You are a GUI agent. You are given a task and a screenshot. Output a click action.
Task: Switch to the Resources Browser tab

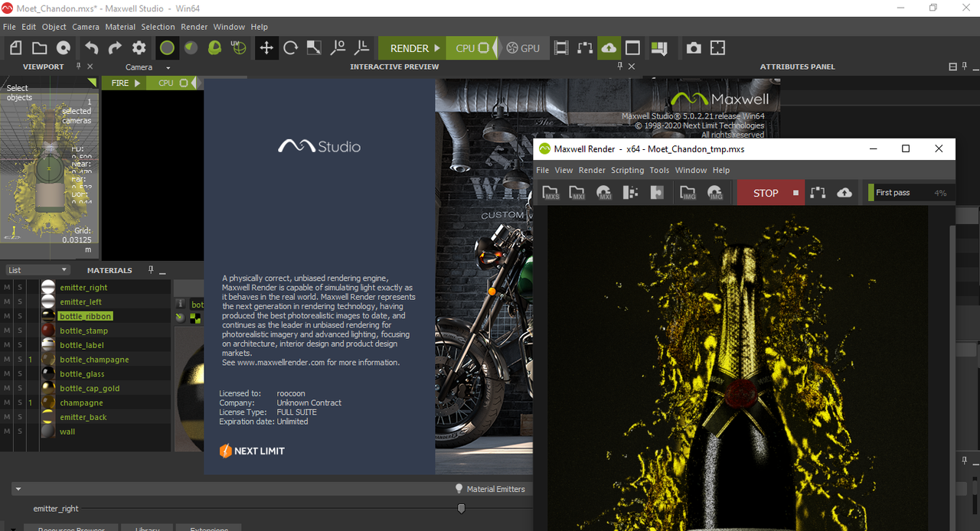[70, 528]
